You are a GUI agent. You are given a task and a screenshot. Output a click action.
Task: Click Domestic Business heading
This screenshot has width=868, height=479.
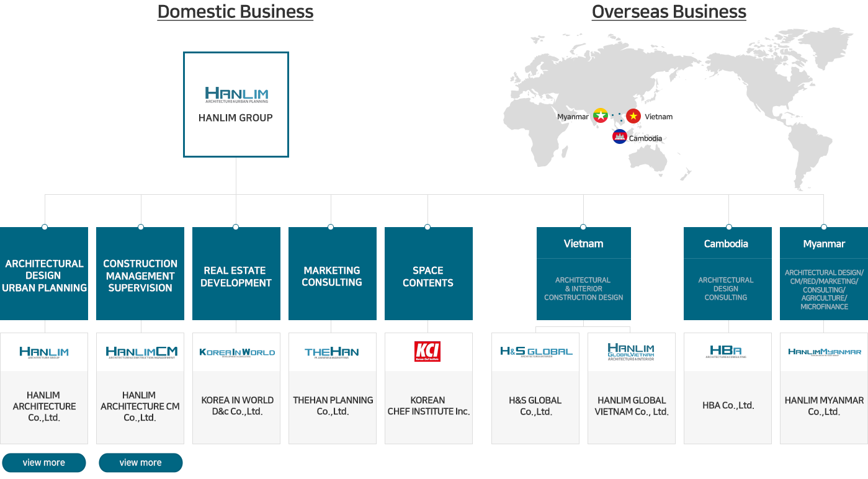[x=235, y=12]
